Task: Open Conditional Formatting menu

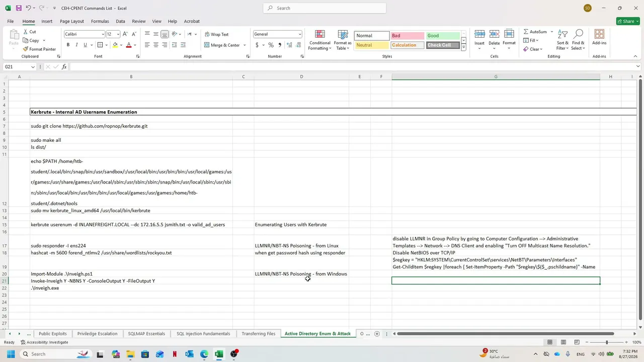Action: (x=320, y=40)
